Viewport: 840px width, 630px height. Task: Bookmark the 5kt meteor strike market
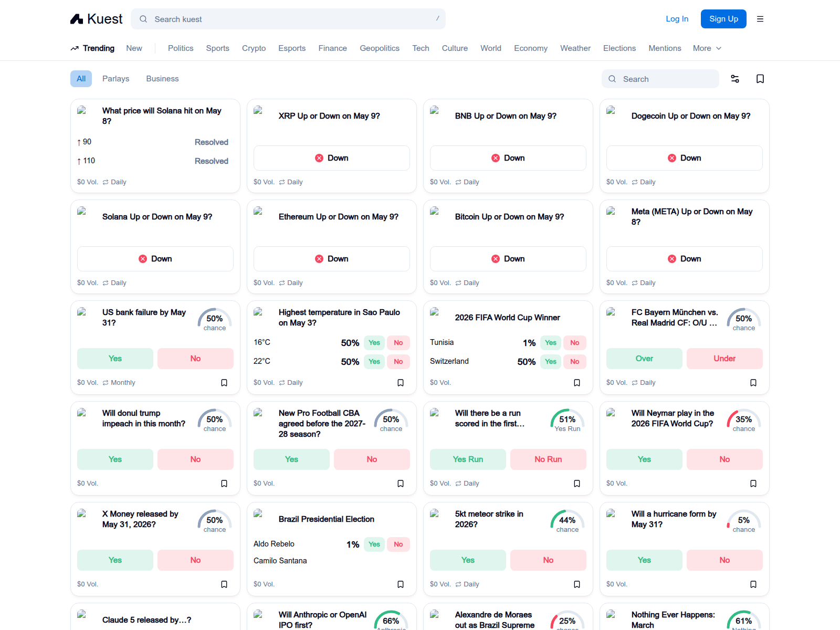(x=577, y=584)
